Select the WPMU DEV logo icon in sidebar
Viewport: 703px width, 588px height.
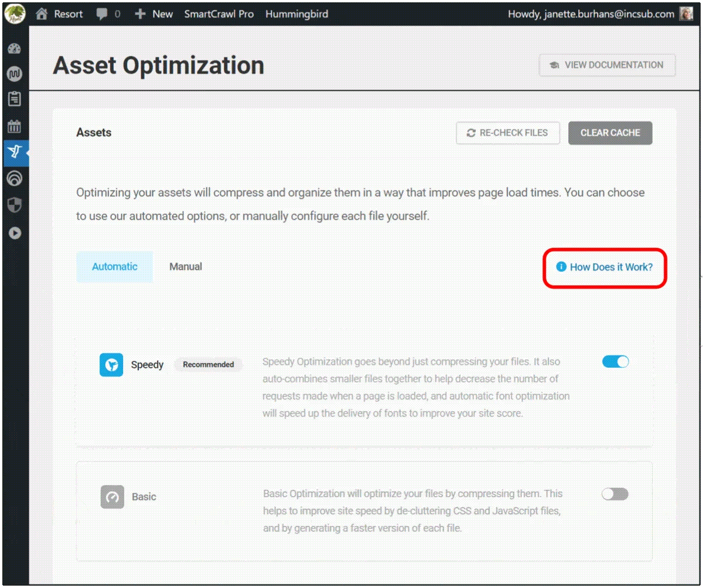click(16, 74)
